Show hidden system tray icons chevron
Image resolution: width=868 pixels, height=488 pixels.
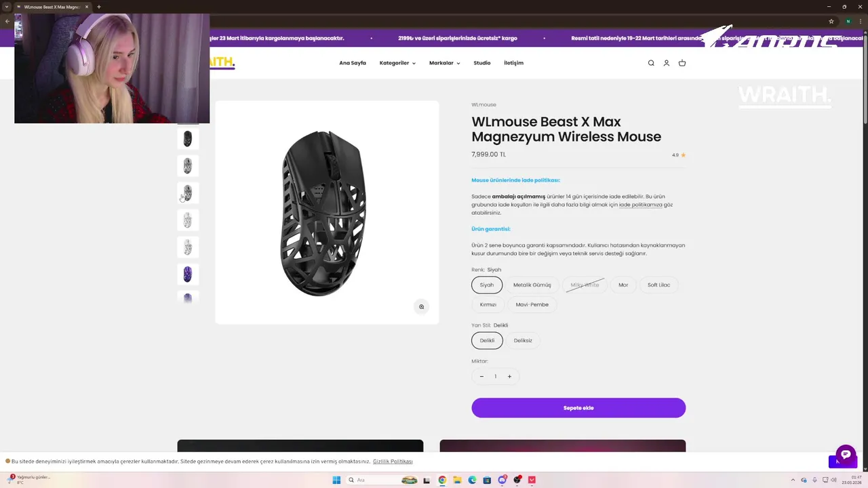[794, 480]
